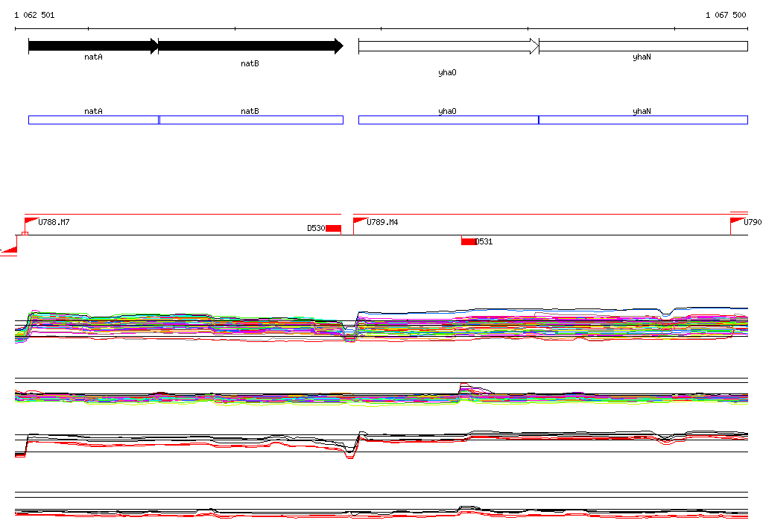Click the white yhaO gene arrow

pyautogui.click(x=449, y=46)
